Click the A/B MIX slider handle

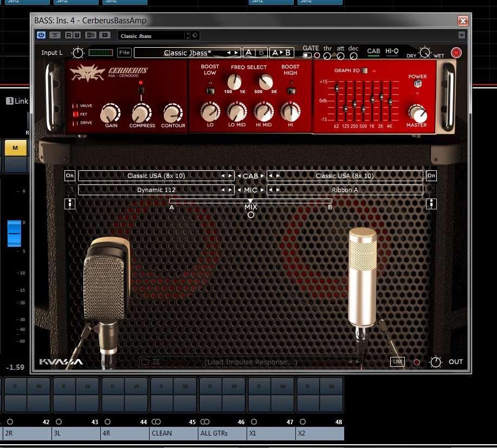[x=250, y=201]
